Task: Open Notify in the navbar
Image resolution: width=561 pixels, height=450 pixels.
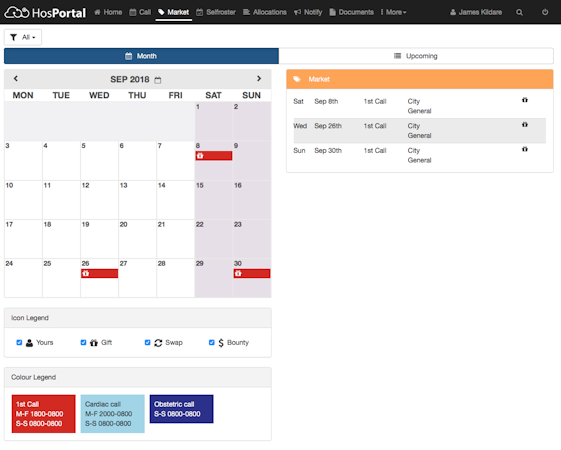Action: point(308,13)
